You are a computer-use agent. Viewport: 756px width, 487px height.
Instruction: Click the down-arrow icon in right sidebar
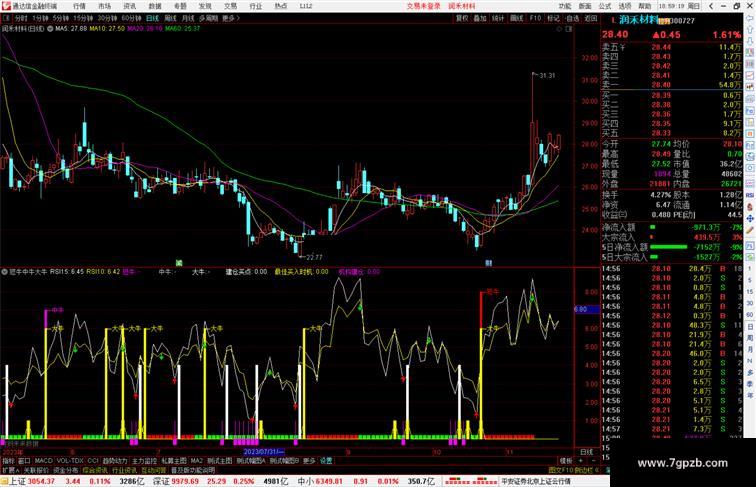750,41
